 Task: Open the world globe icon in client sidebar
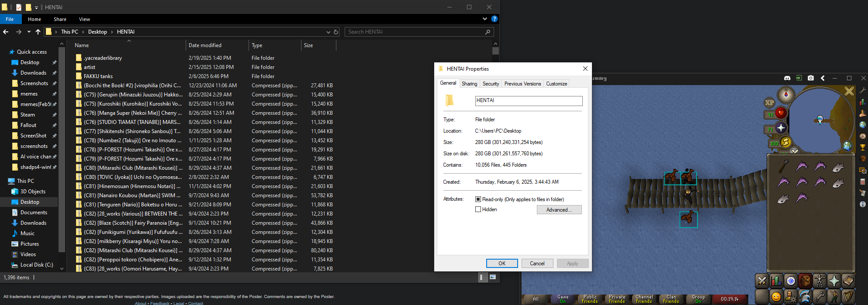tap(863, 125)
